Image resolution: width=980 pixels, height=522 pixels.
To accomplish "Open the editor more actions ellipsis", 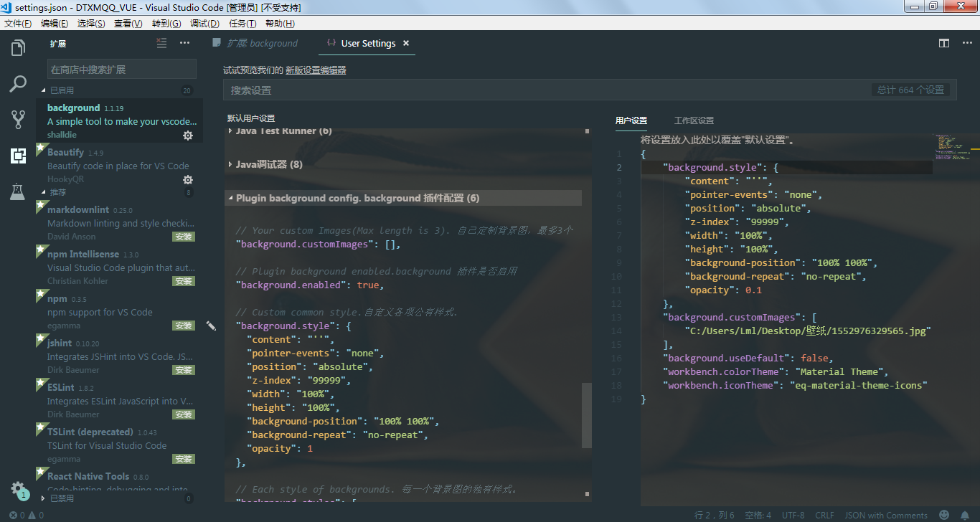I will click(966, 43).
